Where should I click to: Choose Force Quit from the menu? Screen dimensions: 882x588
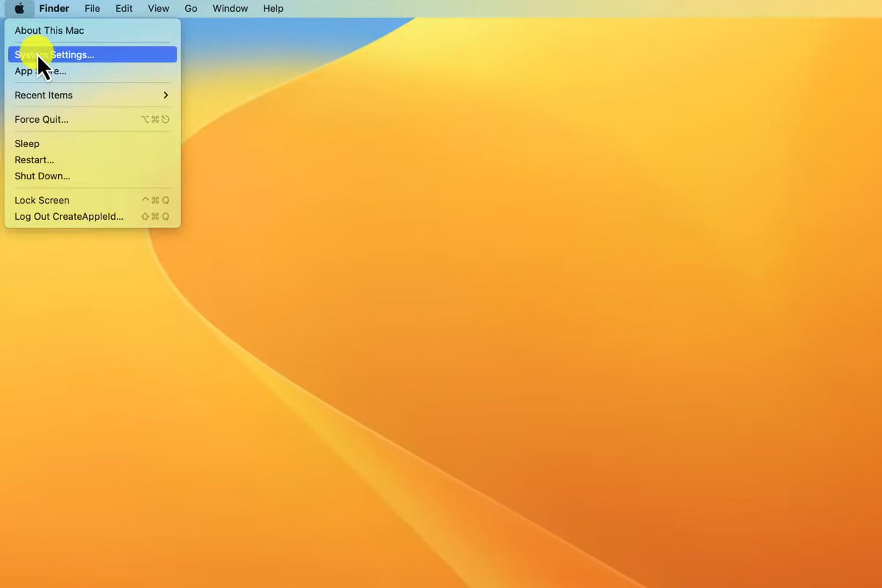(42, 120)
